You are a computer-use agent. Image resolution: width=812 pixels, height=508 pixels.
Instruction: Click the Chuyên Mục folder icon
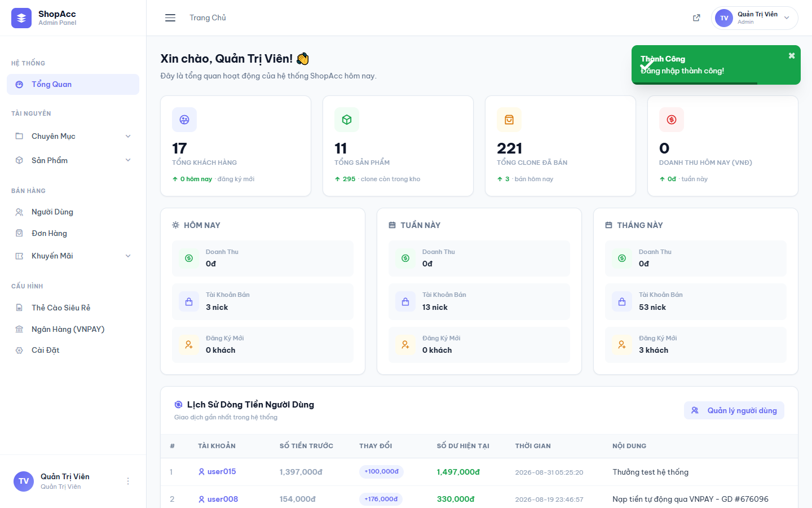(x=19, y=136)
